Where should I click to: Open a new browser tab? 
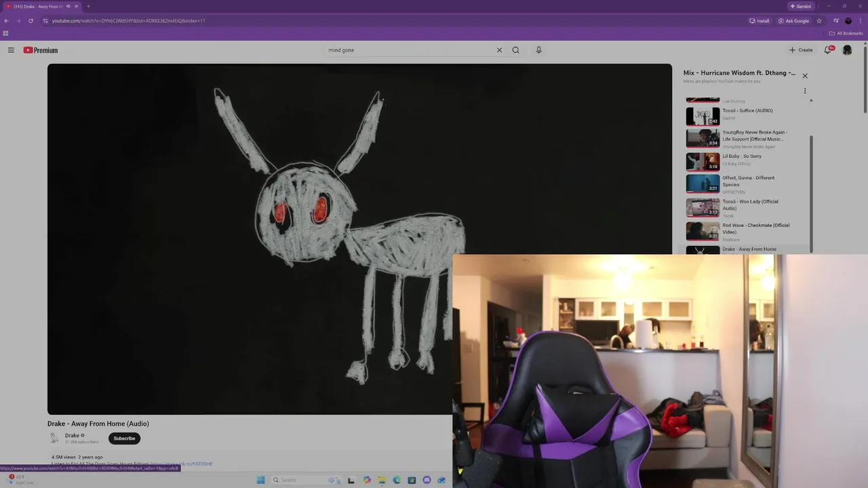[88, 6]
